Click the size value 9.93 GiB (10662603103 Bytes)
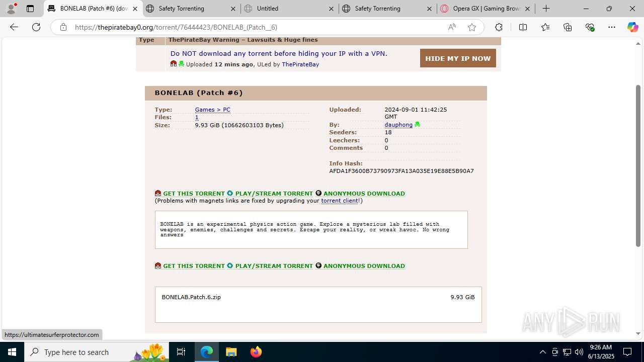Image resolution: width=644 pixels, height=362 pixels. [x=239, y=125]
